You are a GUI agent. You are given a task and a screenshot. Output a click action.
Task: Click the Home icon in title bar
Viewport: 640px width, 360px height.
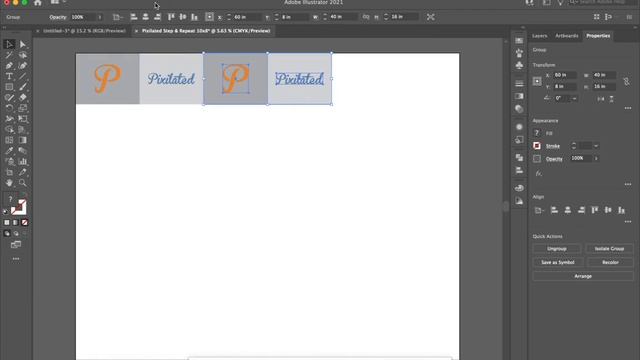point(38,3)
